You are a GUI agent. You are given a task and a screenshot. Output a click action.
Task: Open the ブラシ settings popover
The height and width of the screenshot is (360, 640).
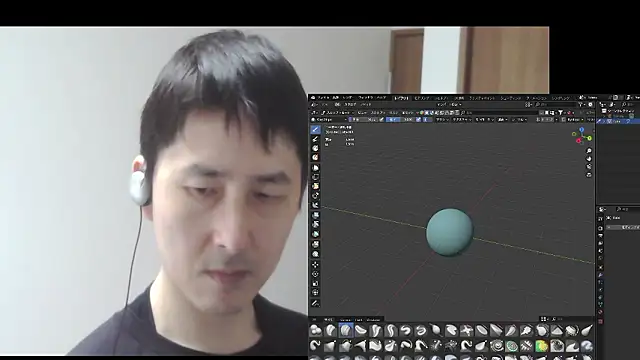pyautogui.click(x=441, y=120)
